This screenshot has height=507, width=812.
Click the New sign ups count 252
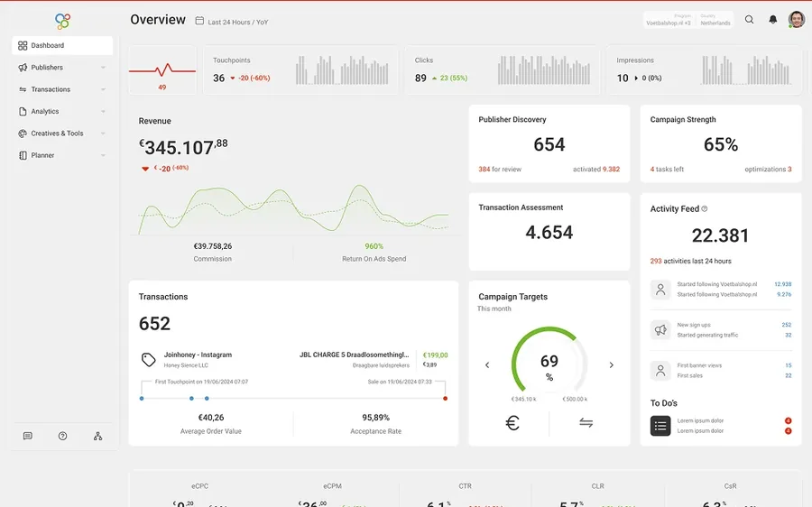(787, 325)
